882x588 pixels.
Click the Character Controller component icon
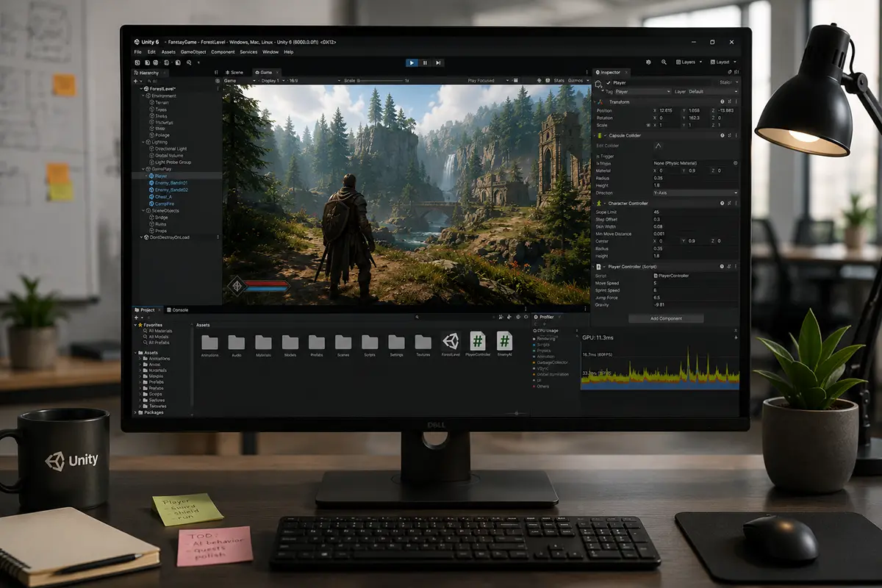click(600, 204)
